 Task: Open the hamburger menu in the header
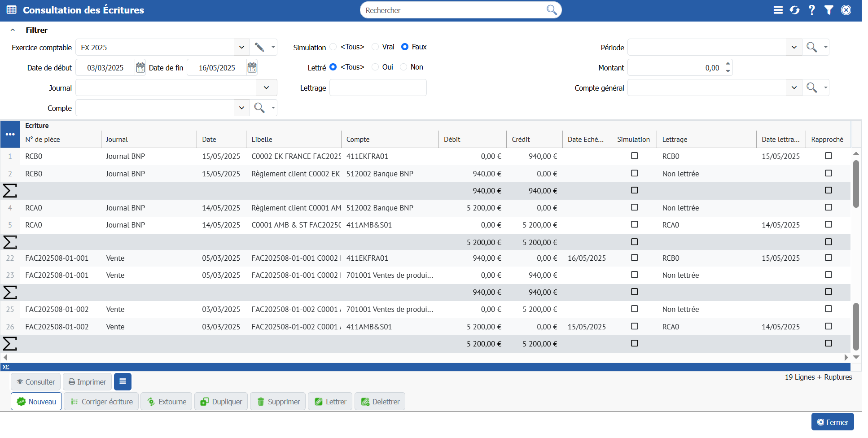[778, 10]
